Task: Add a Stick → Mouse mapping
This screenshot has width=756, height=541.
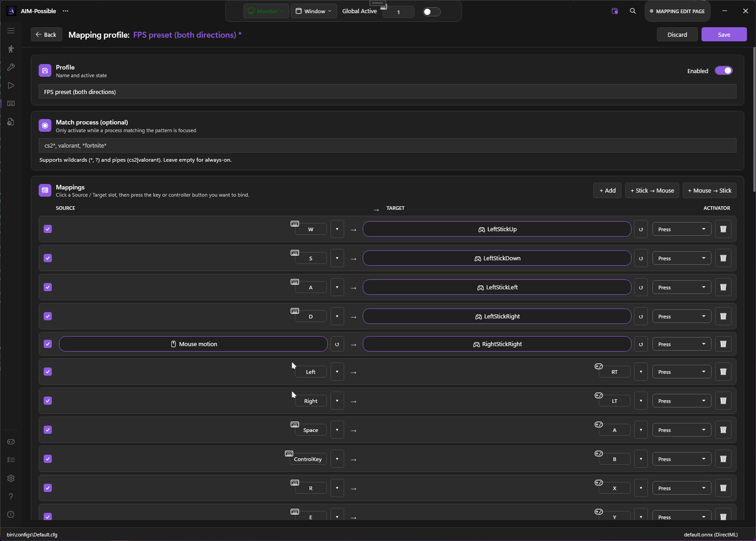Action: (x=652, y=190)
